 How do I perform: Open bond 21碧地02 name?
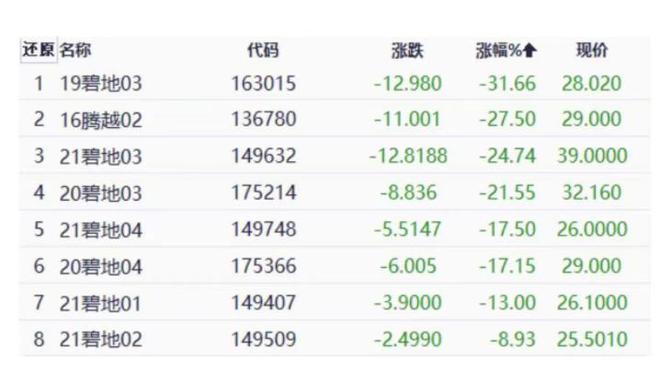click(x=101, y=340)
